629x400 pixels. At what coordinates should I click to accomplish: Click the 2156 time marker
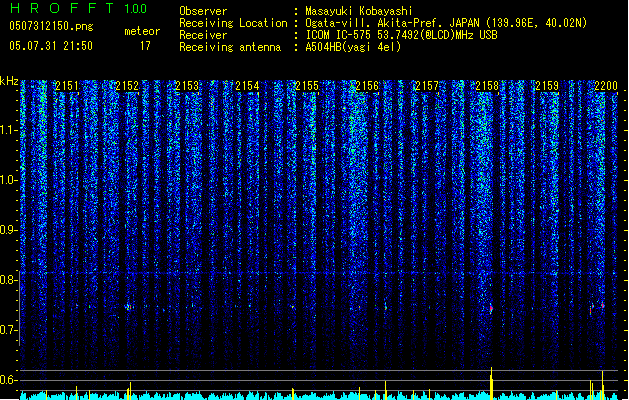pos(367,86)
